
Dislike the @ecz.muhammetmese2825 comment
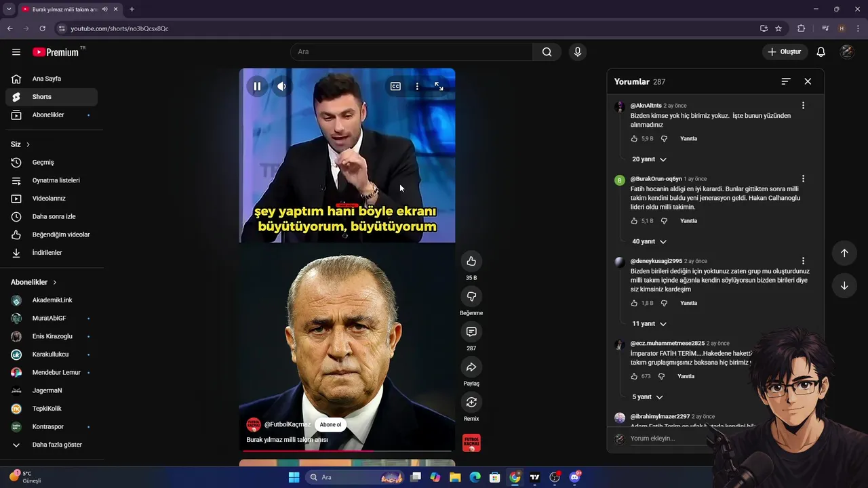click(x=661, y=376)
